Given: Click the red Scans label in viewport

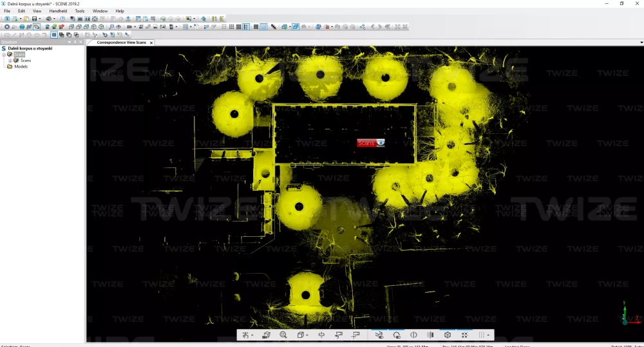Looking at the screenshot, I should click(x=366, y=143).
